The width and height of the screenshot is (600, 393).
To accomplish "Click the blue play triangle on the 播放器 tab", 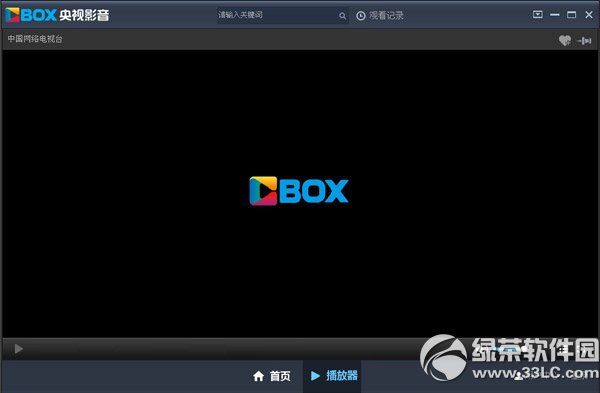I will (315, 376).
